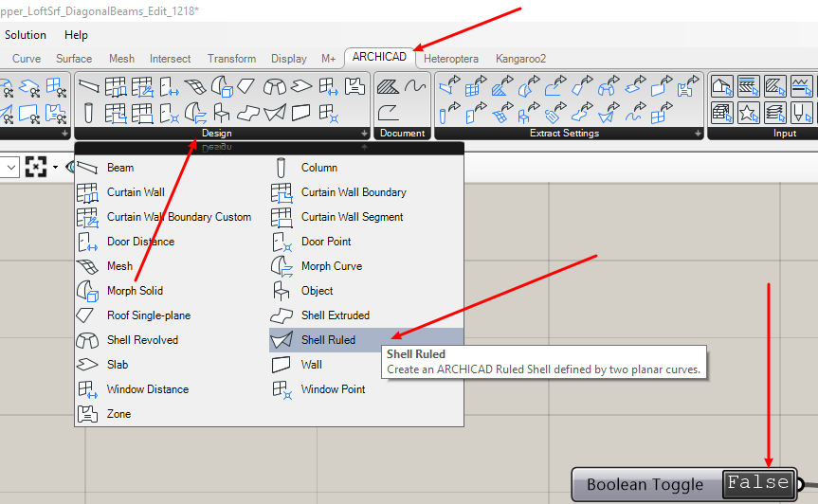Choose the Column component
818x504 pixels.
(318, 168)
